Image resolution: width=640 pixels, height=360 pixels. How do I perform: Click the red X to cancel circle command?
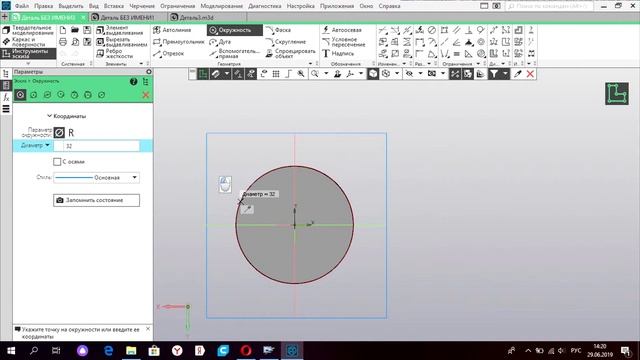[x=146, y=95]
